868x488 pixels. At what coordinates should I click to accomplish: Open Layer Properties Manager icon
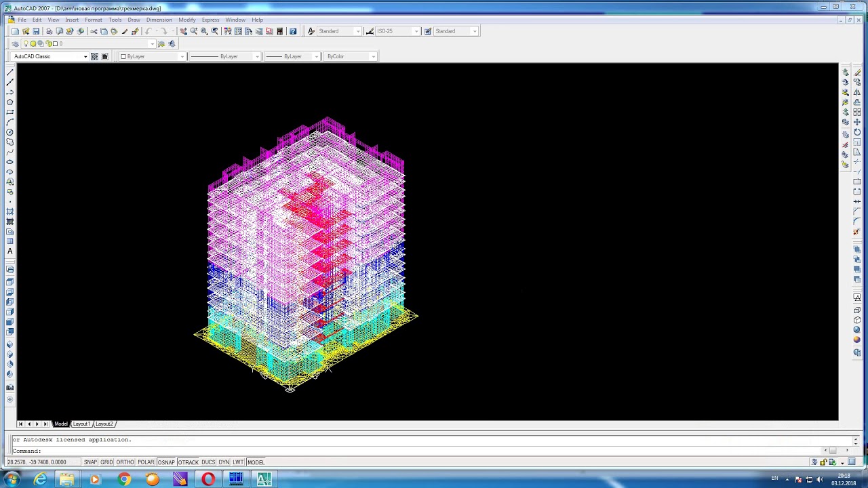coord(15,43)
